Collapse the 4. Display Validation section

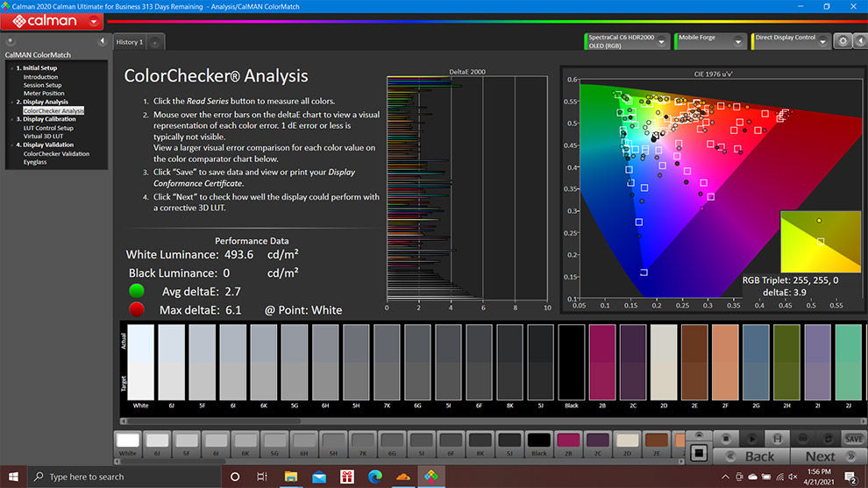11,145
